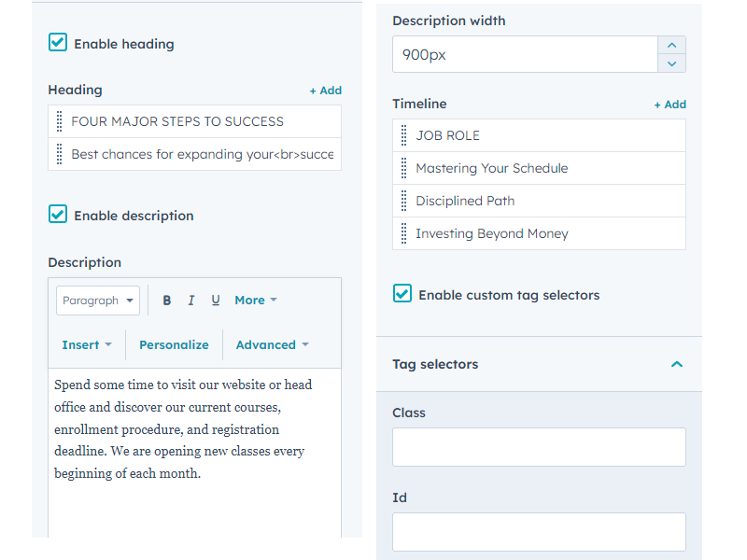Click + Add next to Timeline
Screen dimensions: 747x560
[x=669, y=105]
